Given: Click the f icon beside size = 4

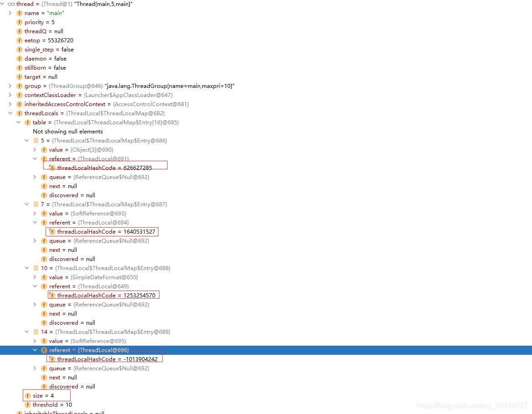Looking at the screenshot, I should (27, 395).
